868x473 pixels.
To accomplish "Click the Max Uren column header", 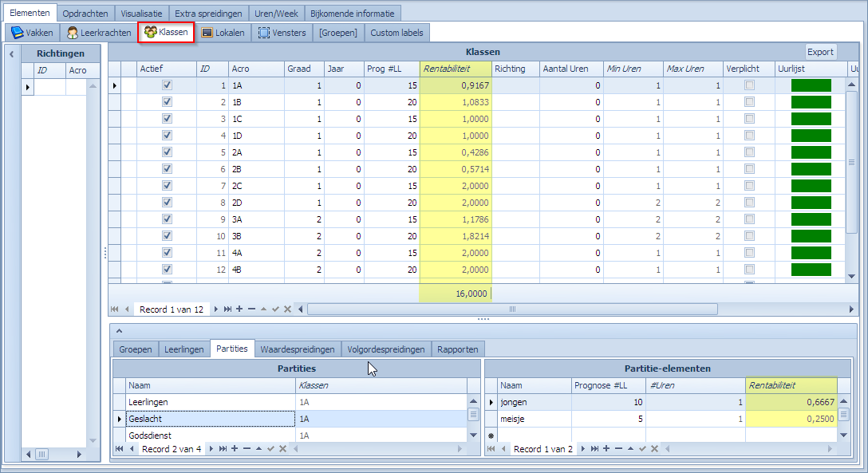I will coord(693,69).
